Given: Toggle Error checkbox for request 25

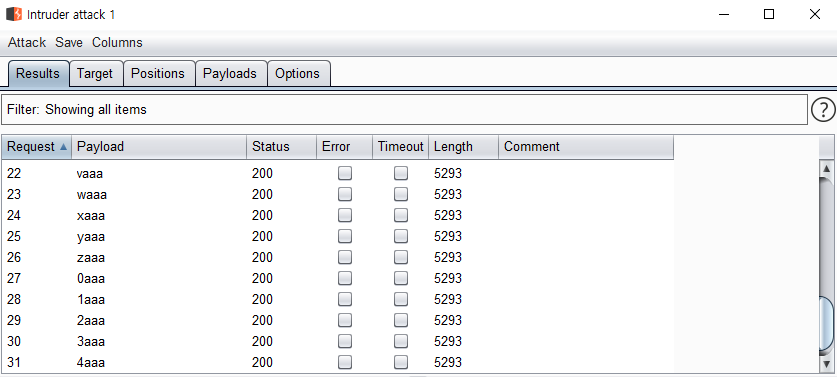Looking at the screenshot, I should click(x=345, y=237).
